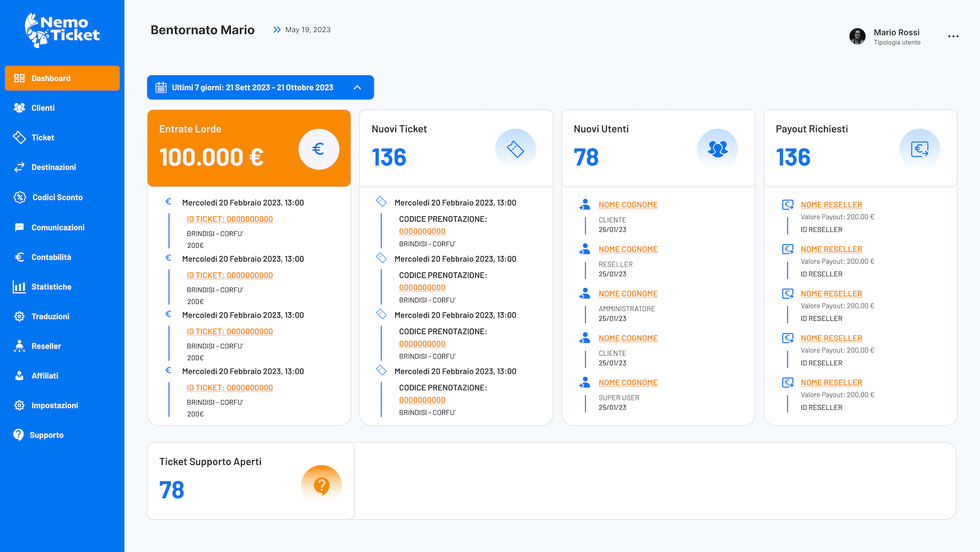Image resolution: width=980 pixels, height=552 pixels.
Task: Click the euro icon in Entrate Lorde card
Action: click(x=318, y=149)
